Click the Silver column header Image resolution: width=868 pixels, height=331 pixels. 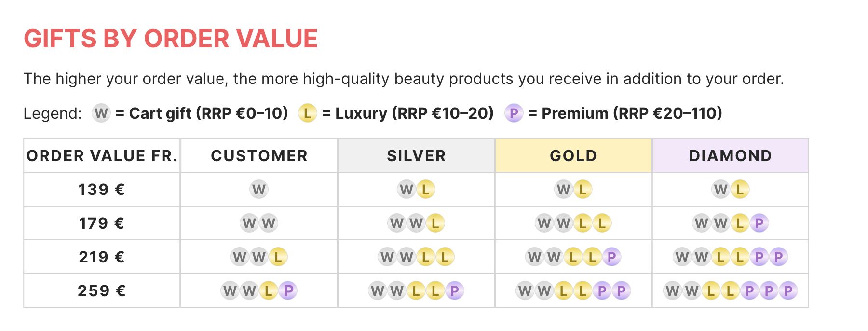[x=416, y=155]
